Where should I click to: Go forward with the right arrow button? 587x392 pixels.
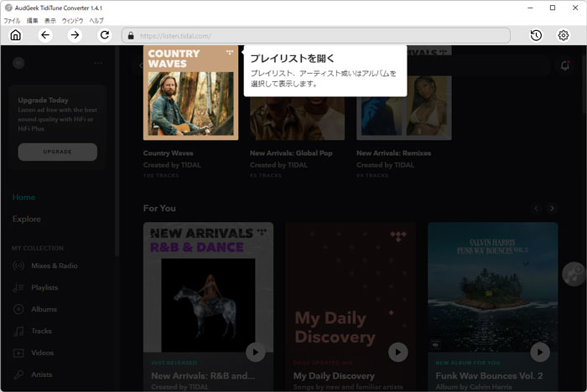(x=75, y=35)
